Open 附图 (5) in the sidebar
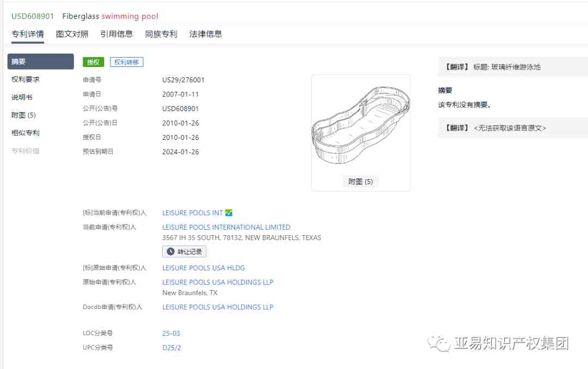 tap(23, 115)
